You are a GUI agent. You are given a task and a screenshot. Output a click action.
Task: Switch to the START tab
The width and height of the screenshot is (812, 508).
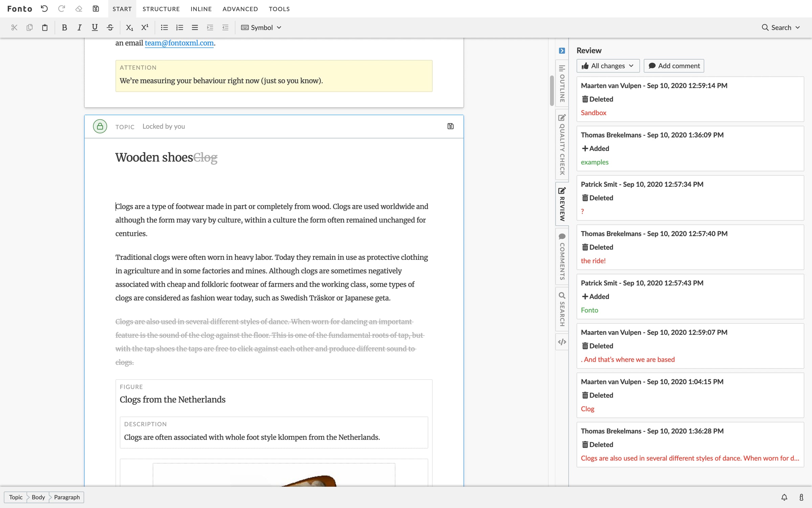122,9
